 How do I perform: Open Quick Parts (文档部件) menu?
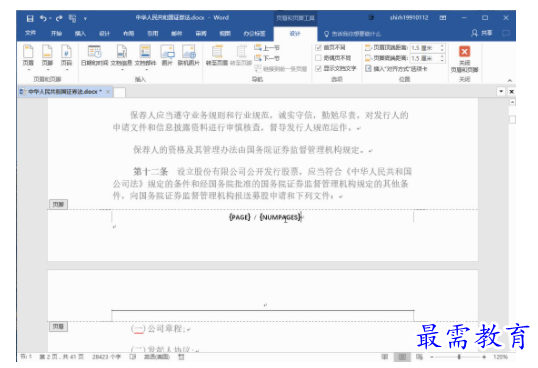pyautogui.click(x=145, y=57)
